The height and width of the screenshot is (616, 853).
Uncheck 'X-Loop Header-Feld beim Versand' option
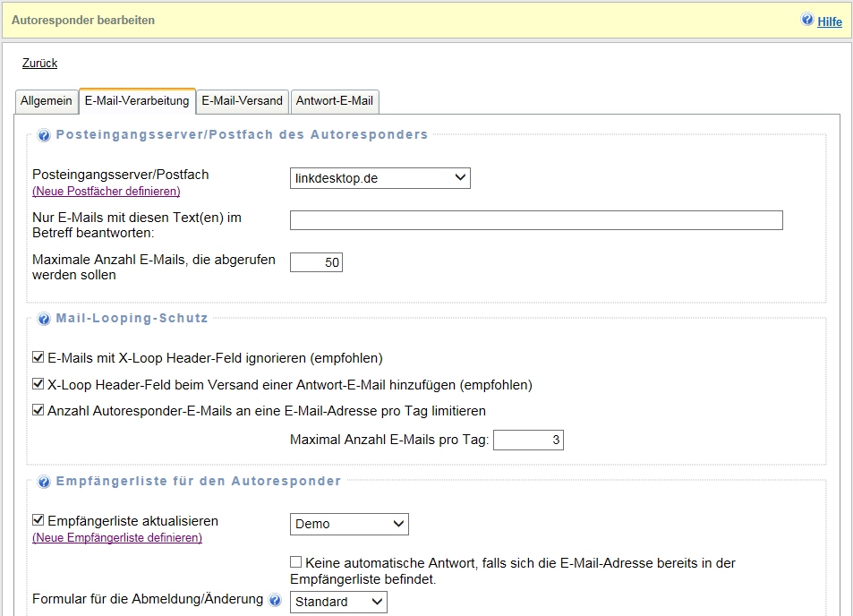coord(38,385)
